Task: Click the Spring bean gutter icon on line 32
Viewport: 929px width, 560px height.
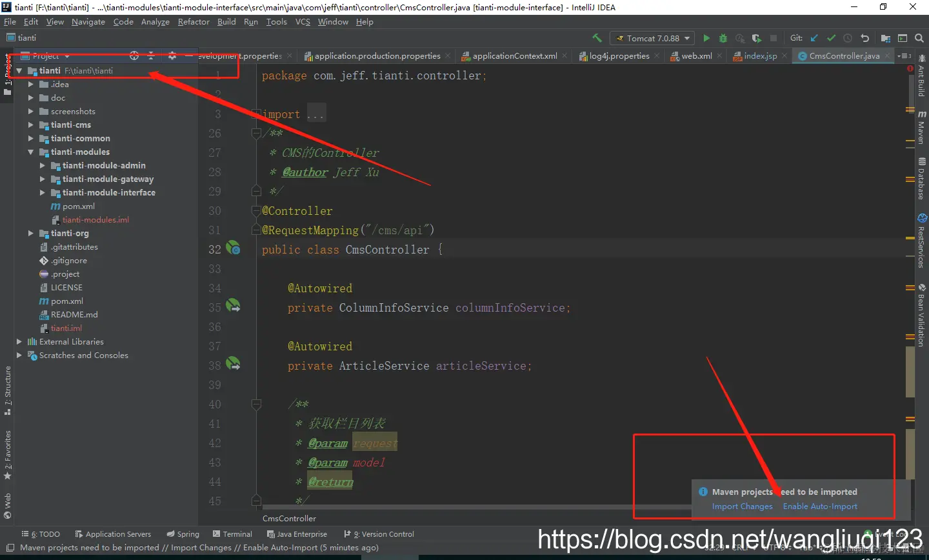Action: [233, 248]
